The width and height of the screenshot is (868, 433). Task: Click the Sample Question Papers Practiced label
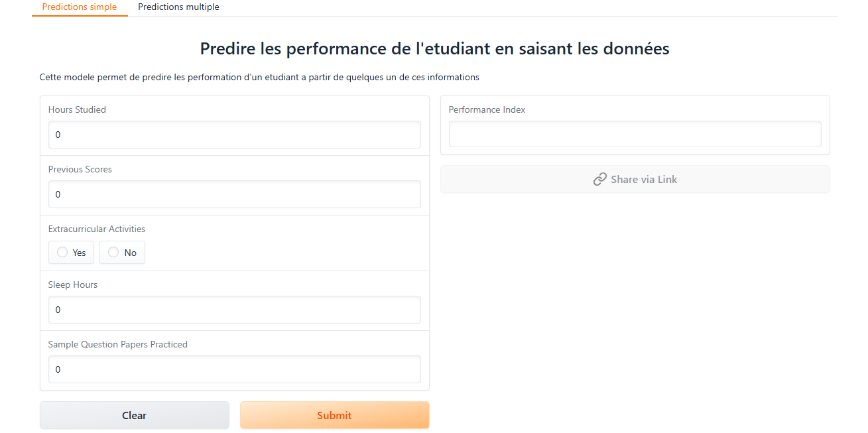117,344
